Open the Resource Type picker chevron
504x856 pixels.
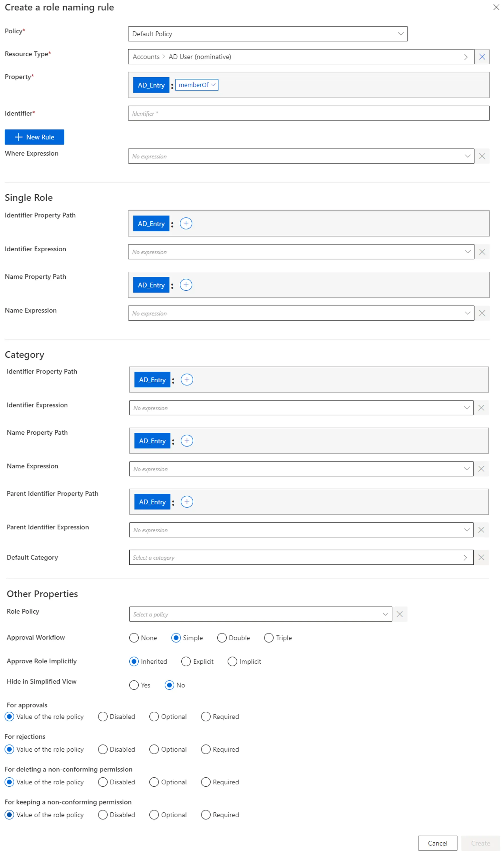point(466,57)
